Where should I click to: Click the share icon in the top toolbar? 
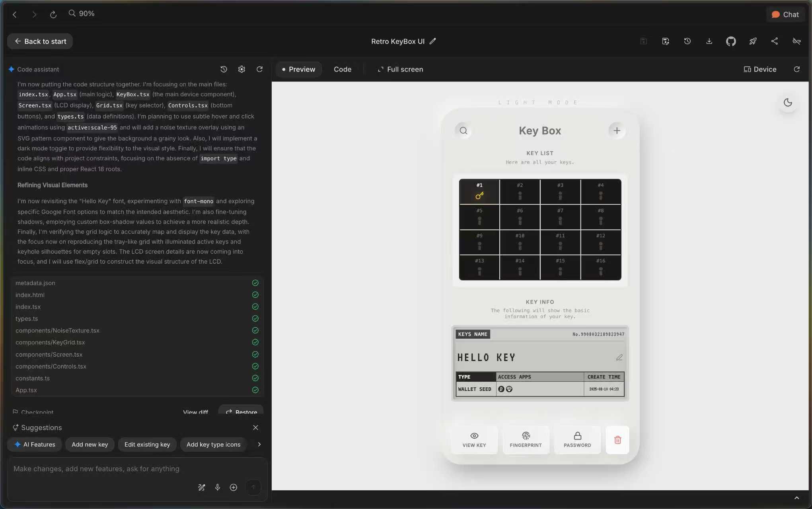pos(775,41)
